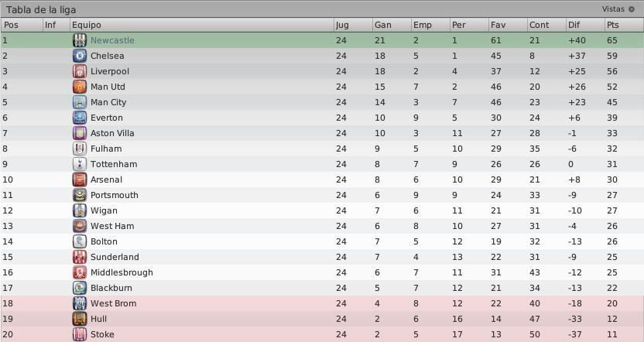The width and height of the screenshot is (644, 342).
Task: Click the Everton badge icon
Action: tap(80, 118)
